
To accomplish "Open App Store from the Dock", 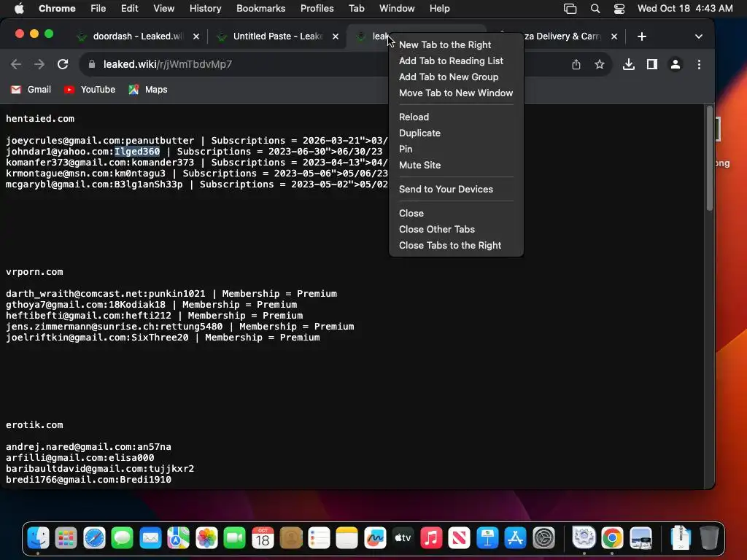I will (516, 539).
